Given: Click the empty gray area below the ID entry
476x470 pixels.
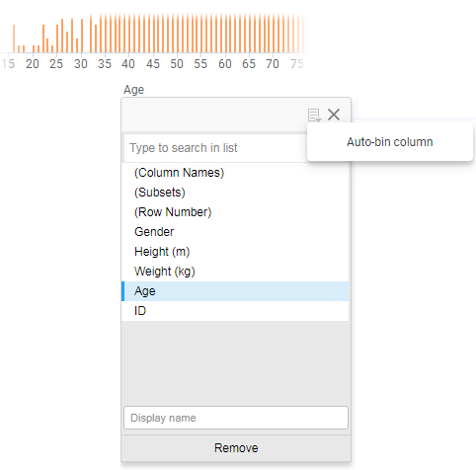Looking at the screenshot, I should point(235,362).
